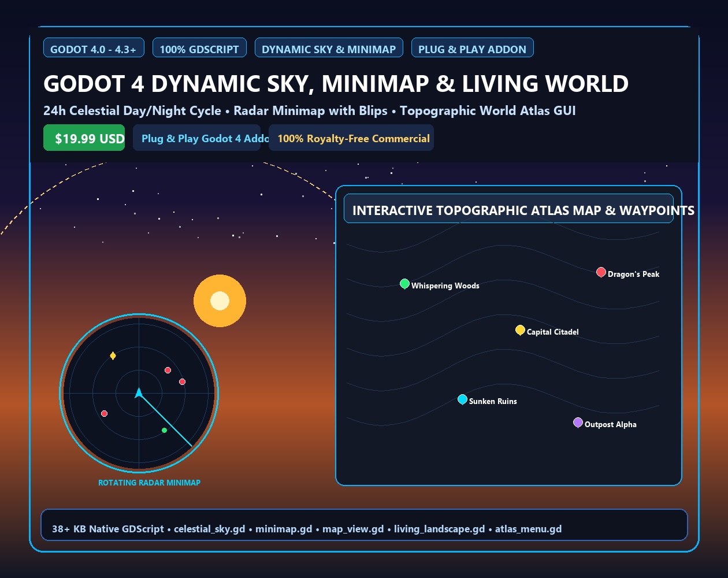Click the Capital Citadel label

pos(552,332)
